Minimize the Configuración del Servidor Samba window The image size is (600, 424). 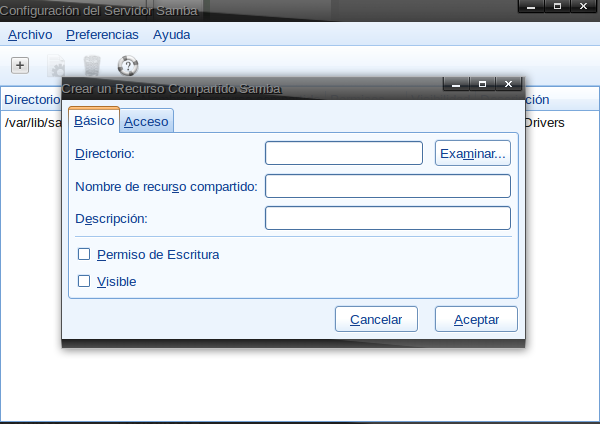(x=531, y=6)
